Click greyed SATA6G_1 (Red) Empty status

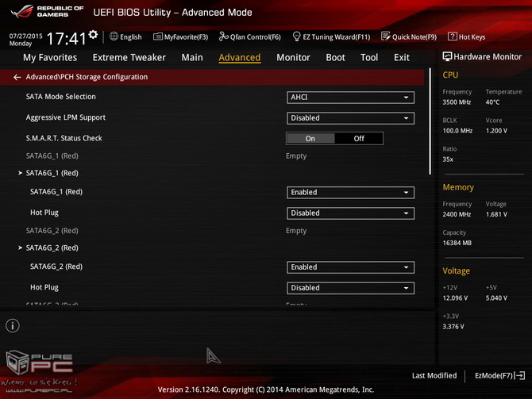pos(296,156)
